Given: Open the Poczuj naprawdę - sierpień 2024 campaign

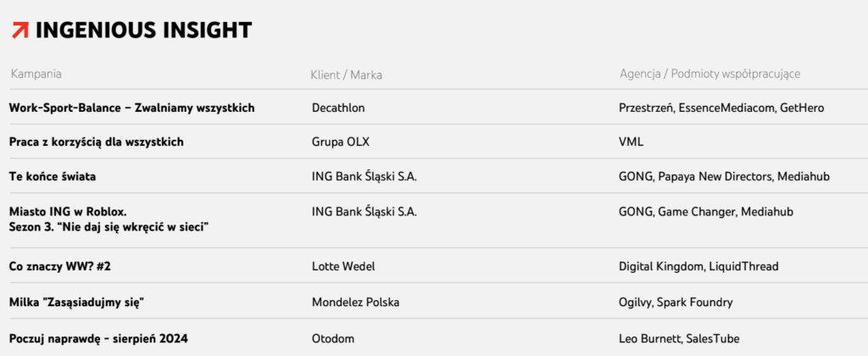Looking at the screenshot, I should point(98,339).
